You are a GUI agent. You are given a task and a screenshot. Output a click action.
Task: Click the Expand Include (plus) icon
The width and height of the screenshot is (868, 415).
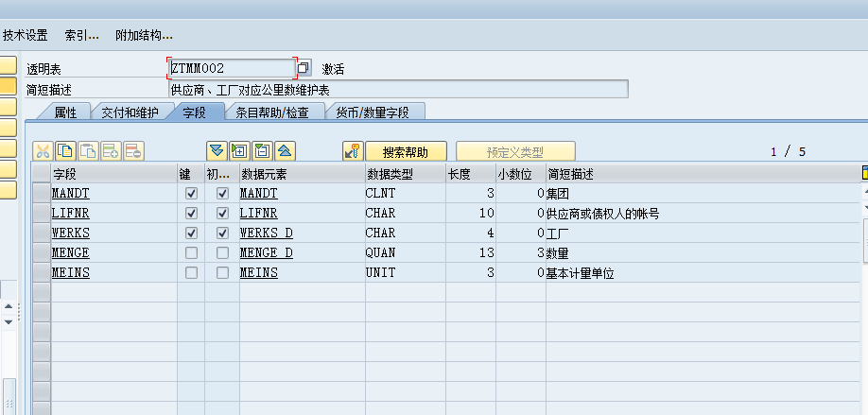tap(240, 150)
